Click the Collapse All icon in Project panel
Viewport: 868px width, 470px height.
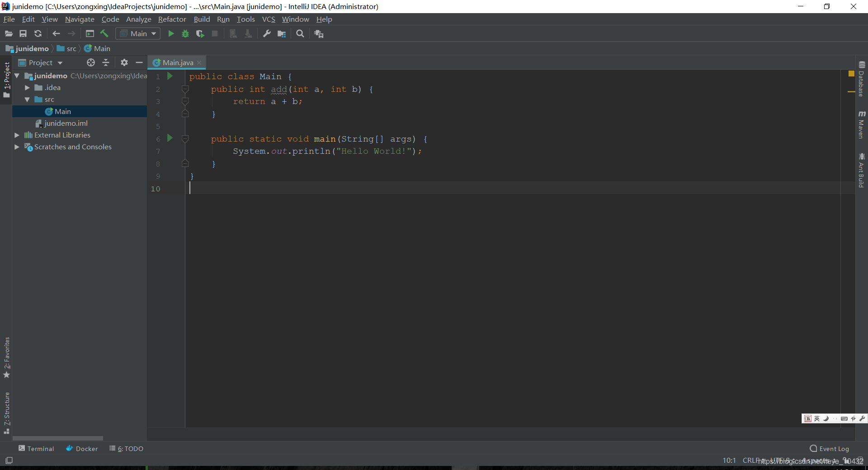106,62
